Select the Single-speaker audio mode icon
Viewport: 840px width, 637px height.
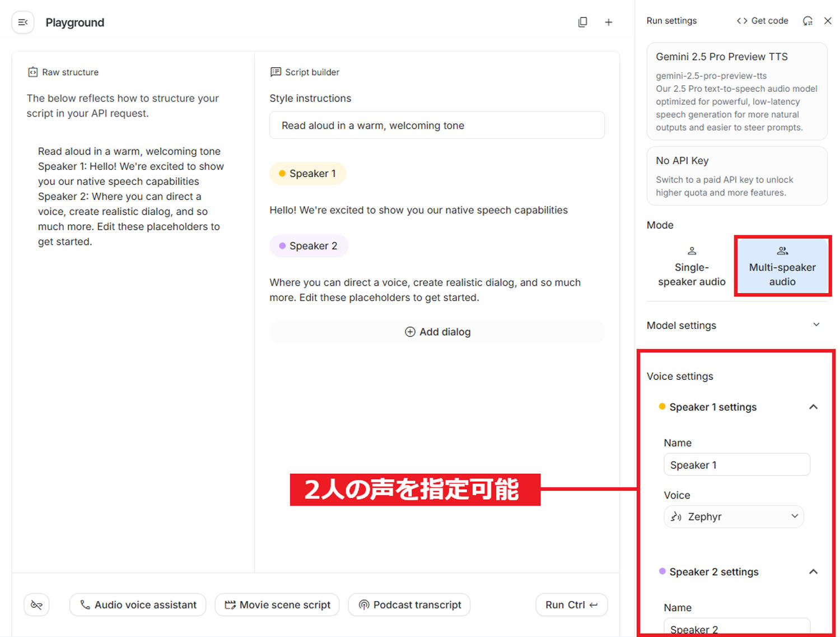coord(692,250)
